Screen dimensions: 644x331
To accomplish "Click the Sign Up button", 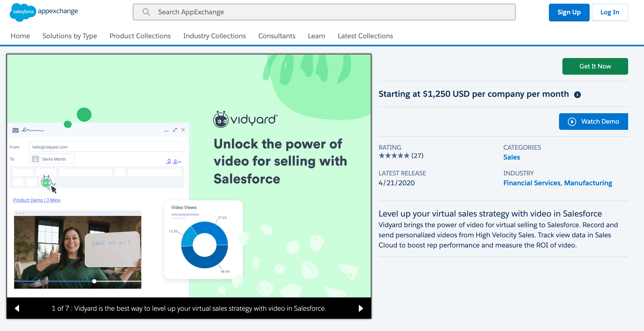I will [569, 12].
